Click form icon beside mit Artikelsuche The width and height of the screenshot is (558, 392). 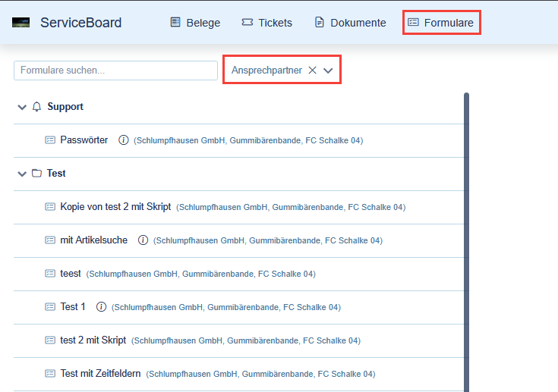coord(50,240)
